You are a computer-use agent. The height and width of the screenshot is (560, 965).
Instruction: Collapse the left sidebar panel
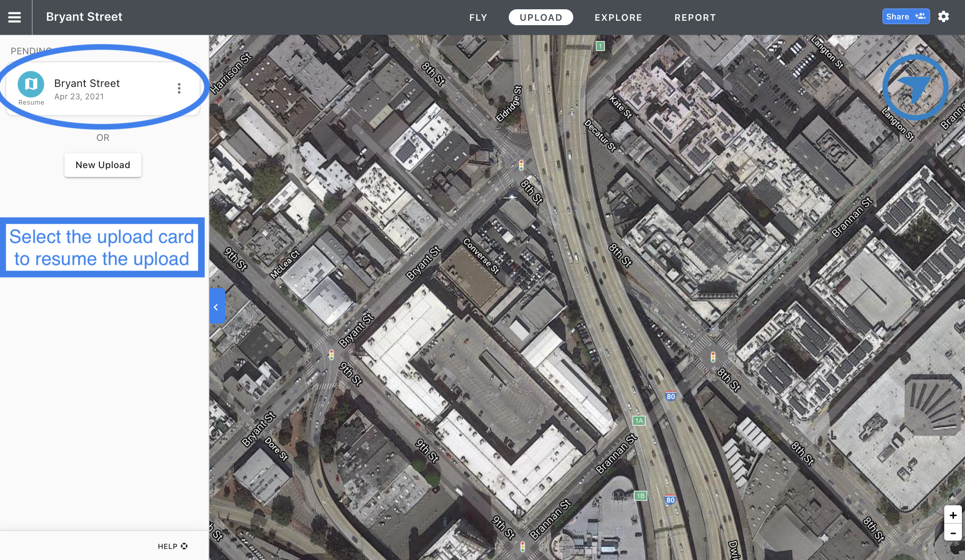(216, 306)
